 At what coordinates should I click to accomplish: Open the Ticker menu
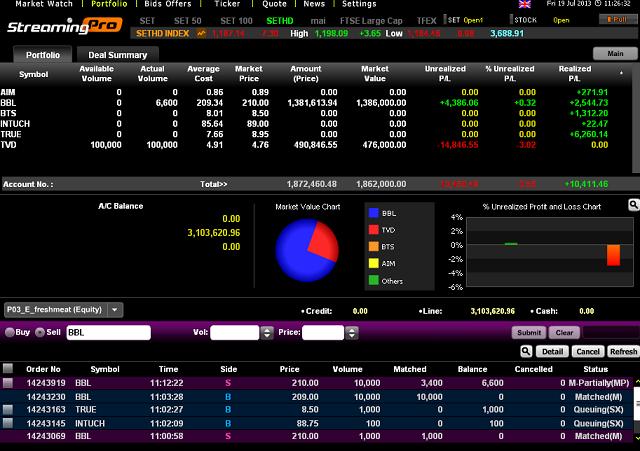(227, 4)
